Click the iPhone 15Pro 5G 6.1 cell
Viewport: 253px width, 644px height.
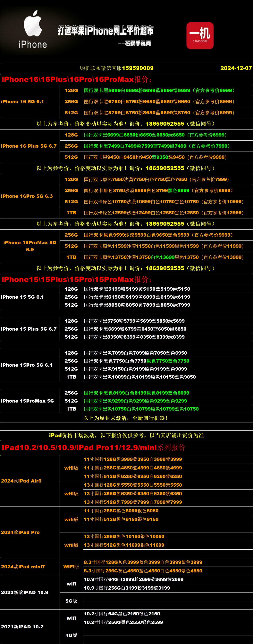click(x=30, y=365)
